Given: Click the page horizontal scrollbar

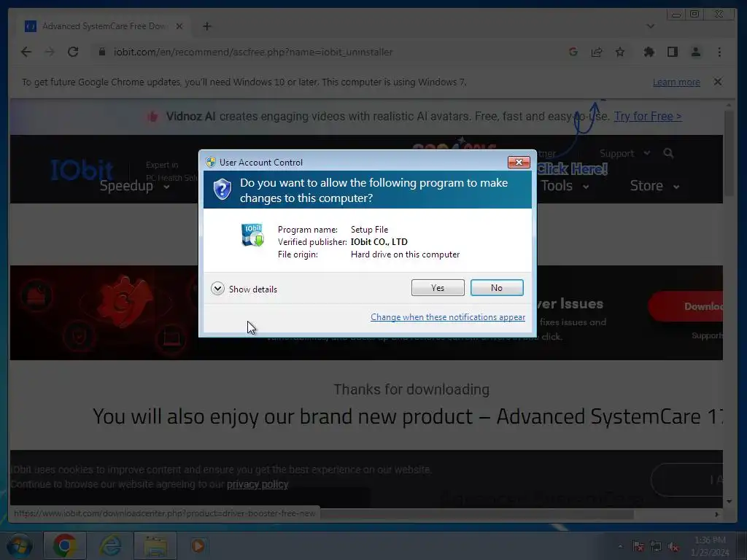Looking at the screenshot, I should point(476,514).
